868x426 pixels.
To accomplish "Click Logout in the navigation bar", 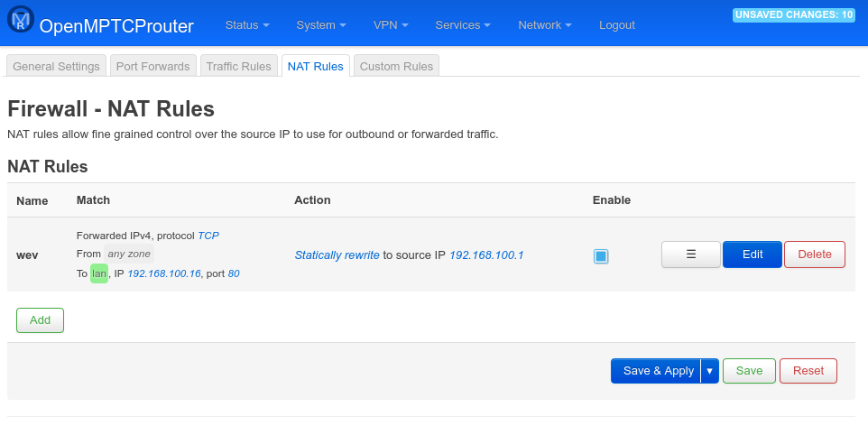I will [616, 25].
